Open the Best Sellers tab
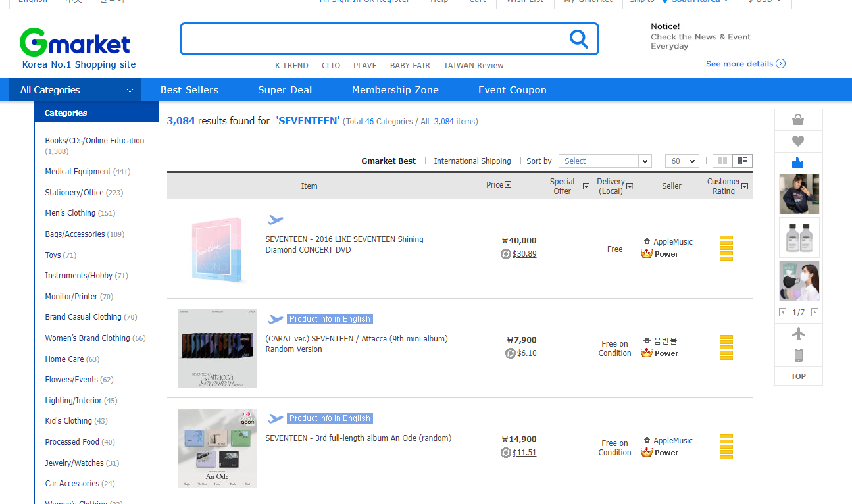This screenshot has width=852, height=504. tap(189, 90)
